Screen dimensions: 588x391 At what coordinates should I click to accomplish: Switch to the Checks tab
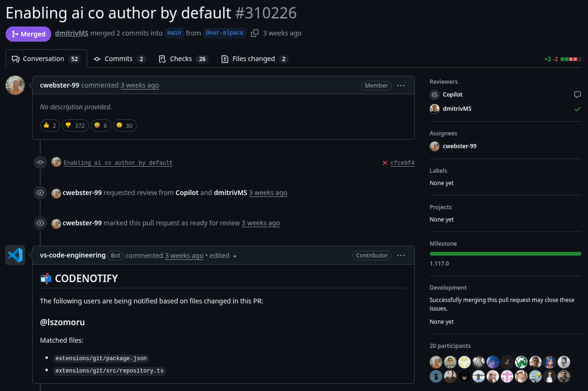coord(184,59)
